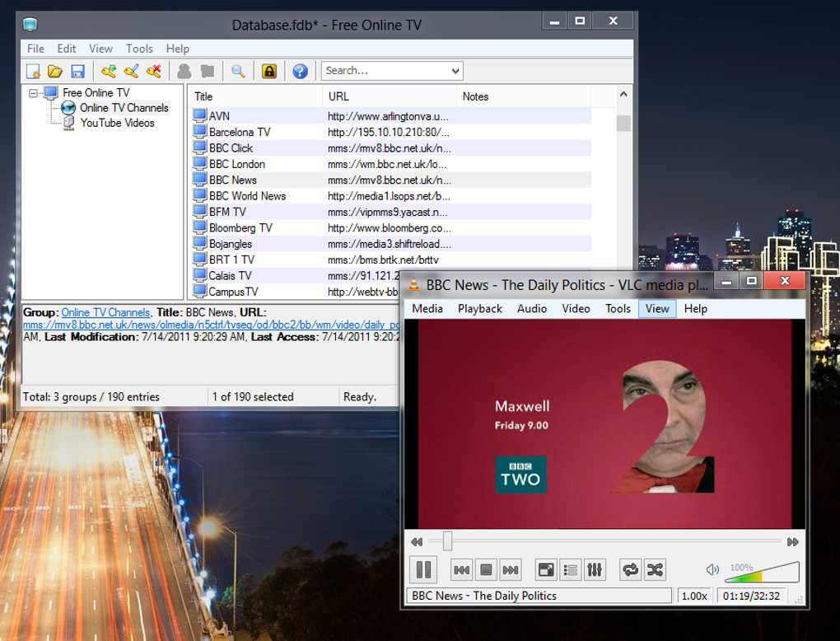This screenshot has height=641, width=840.
Task: Pause the video in VLC
Action: click(423, 569)
